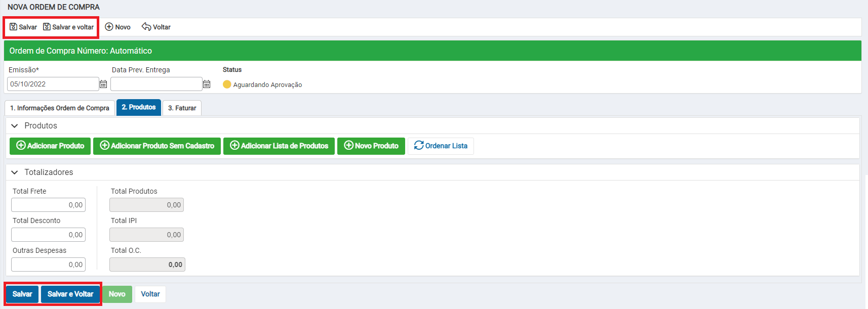Click the green Novo Produto button
This screenshot has height=309, width=868.
tap(371, 146)
